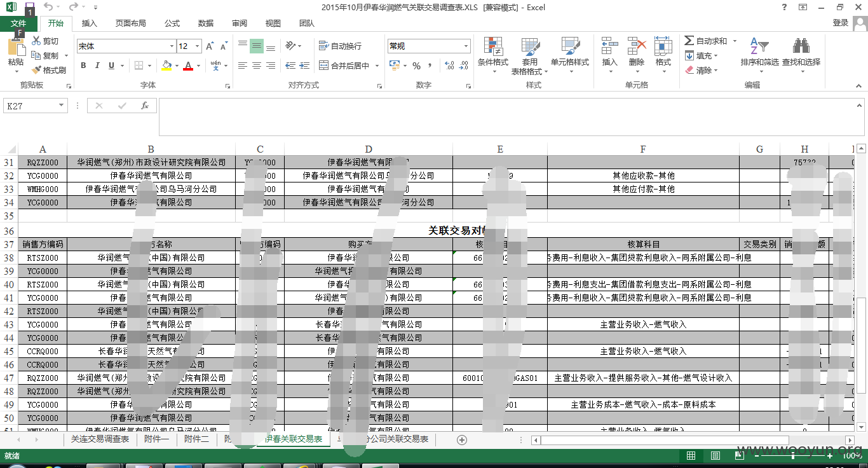
Task: Switch to the Page Layout (页面布局) tab
Action: (x=130, y=23)
